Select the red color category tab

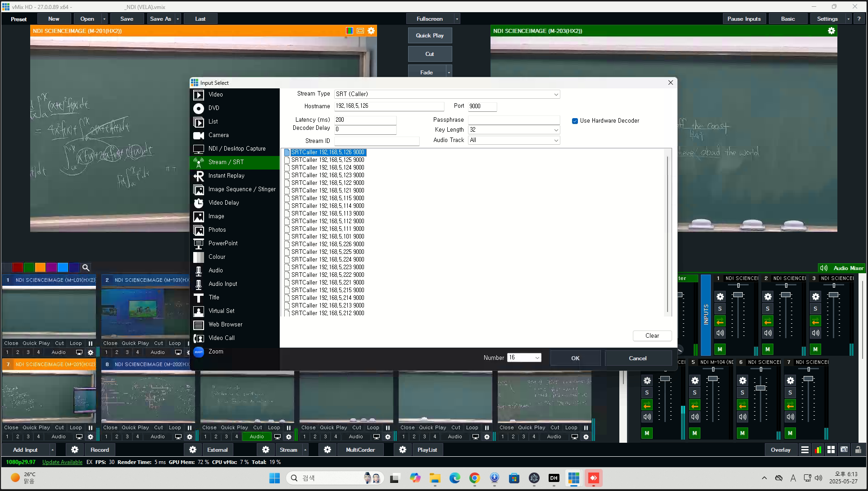pyautogui.click(x=18, y=267)
